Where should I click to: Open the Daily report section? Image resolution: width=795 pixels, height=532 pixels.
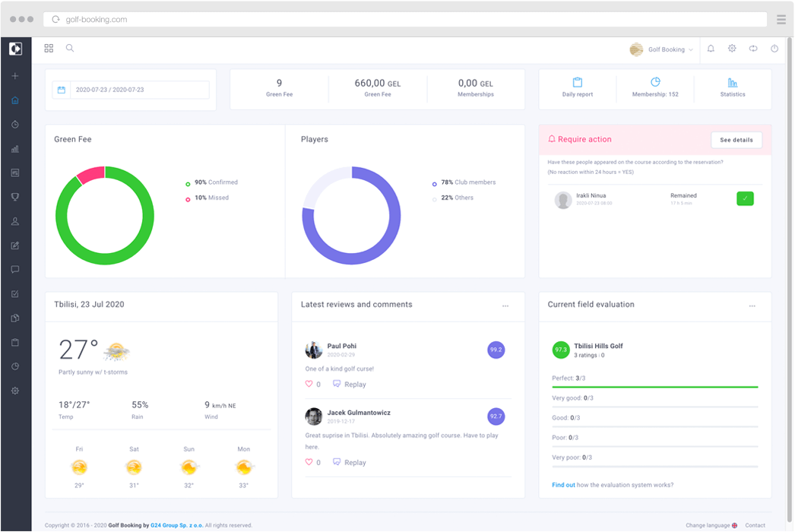577,88
